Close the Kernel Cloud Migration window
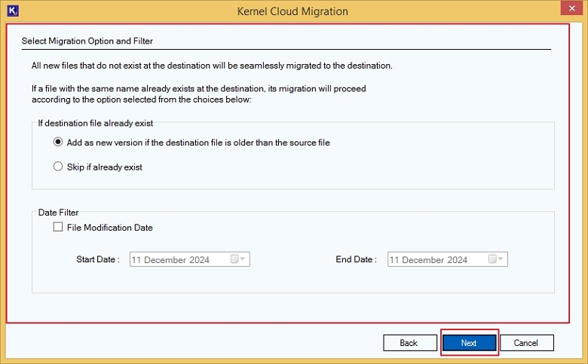This screenshot has width=588, height=364. coord(571,8)
